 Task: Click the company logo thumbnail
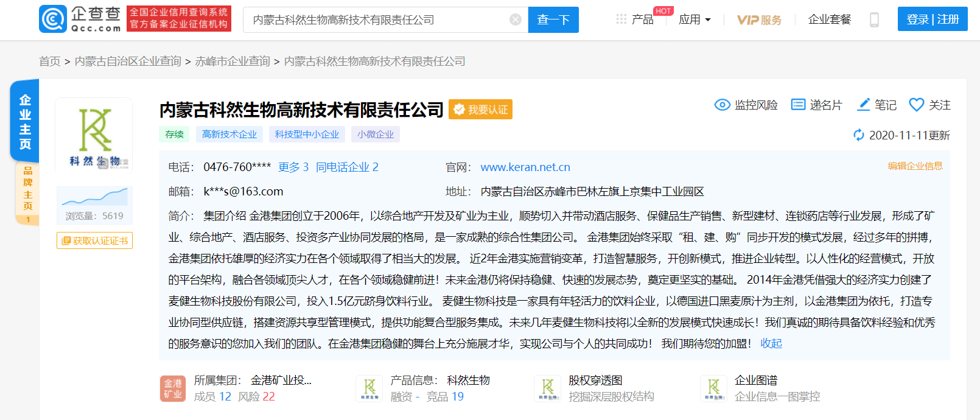pos(94,135)
